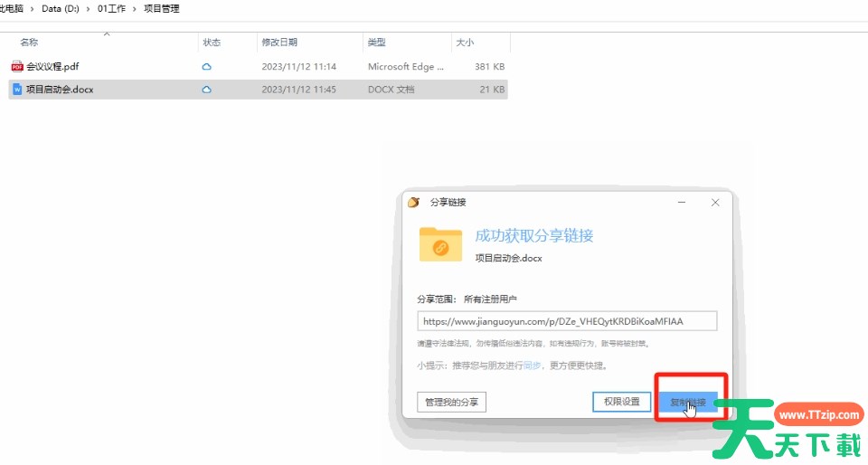
Task: Click date 2023/11/12 11:14
Action: tap(299, 66)
